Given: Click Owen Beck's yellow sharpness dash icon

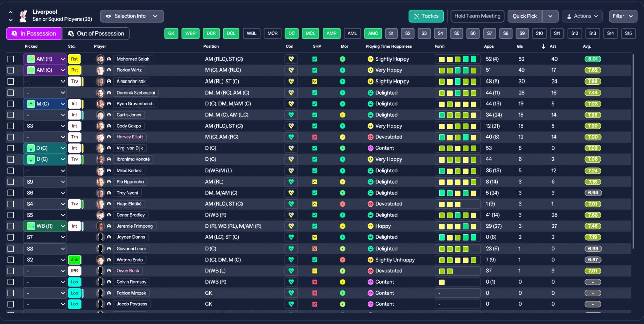Looking at the screenshot, I should tap(315, 271).
